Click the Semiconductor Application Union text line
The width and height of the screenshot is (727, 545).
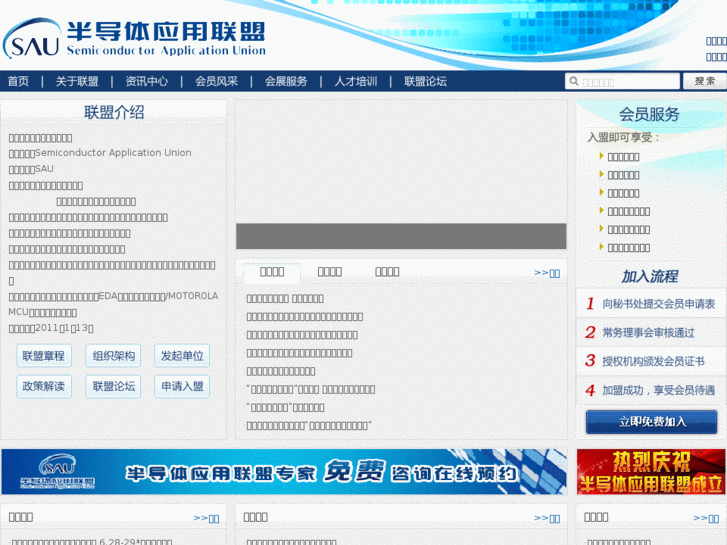[100, 153]
